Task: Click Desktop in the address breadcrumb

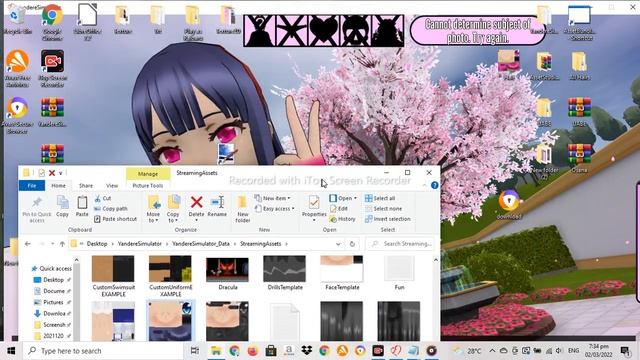Action: click(97, 244)
